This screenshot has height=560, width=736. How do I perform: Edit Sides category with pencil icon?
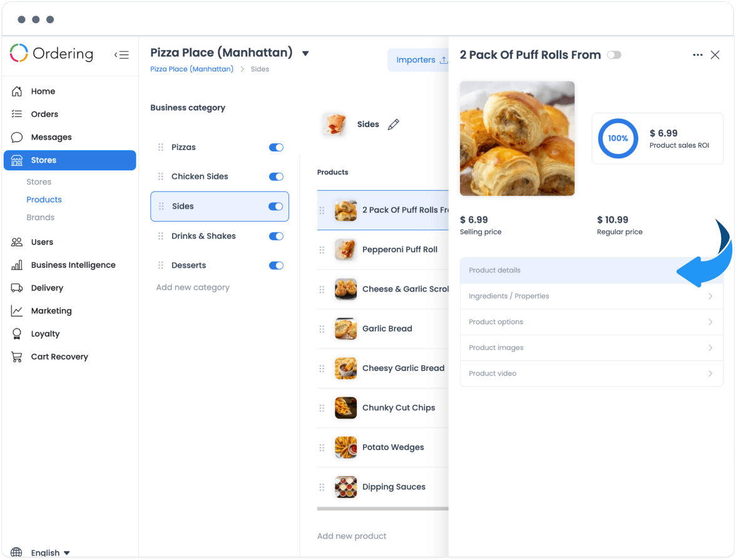[x=393, y=125]
